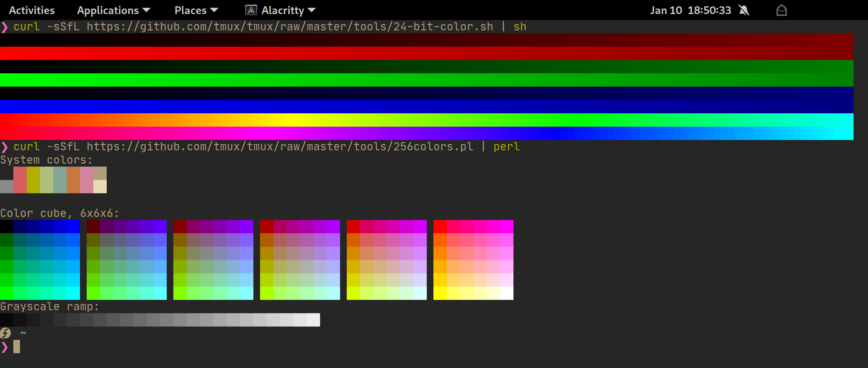Expand the Places dropdown arrow

tap(214, 10)
